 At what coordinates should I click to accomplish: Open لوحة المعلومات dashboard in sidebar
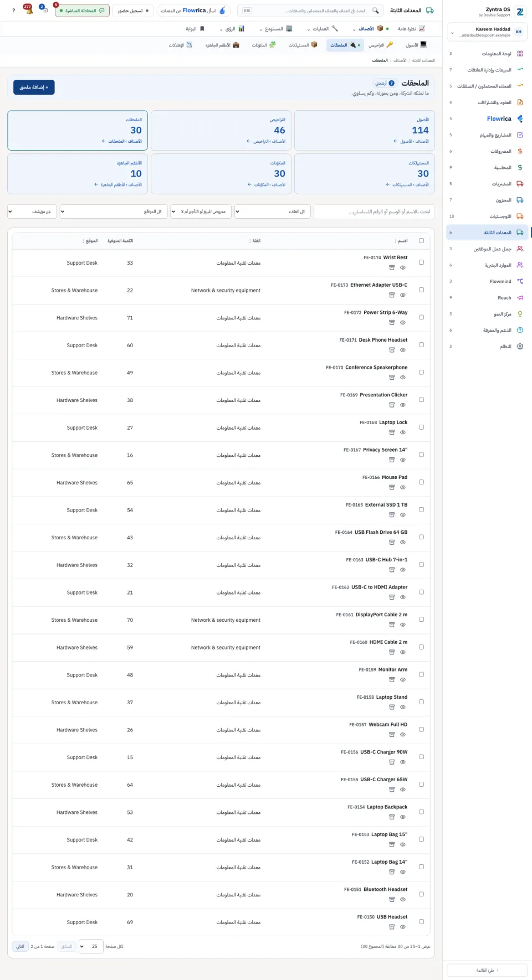[x=487, y=54]
